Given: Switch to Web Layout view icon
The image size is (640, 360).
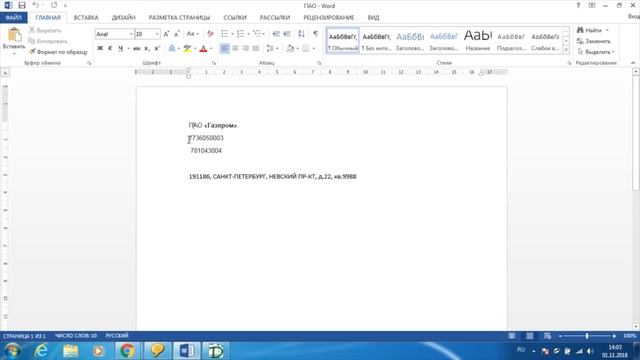Looking at the screenshot, I should tap(547, 336).
